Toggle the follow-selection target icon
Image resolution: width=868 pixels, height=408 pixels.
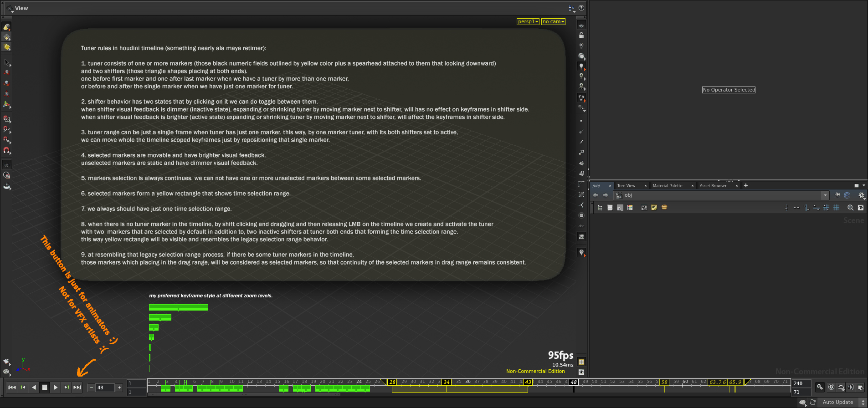click(847, 195)
